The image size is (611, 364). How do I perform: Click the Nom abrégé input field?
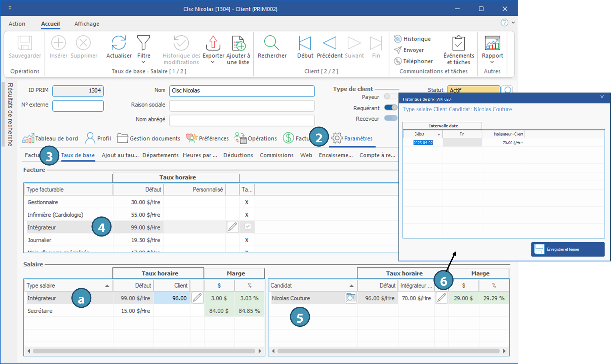242,120
